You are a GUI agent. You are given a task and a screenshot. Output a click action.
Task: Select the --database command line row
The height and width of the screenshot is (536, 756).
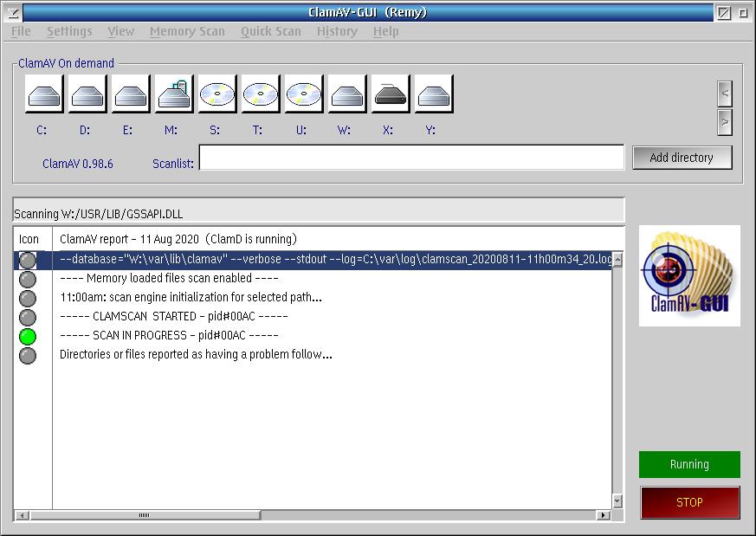[x=313, y=260]
